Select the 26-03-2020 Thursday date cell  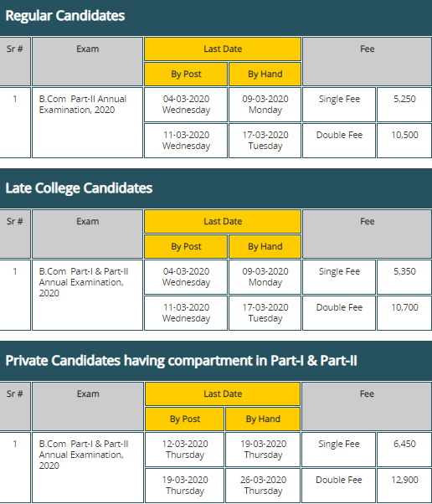click(x=263, y=486)
